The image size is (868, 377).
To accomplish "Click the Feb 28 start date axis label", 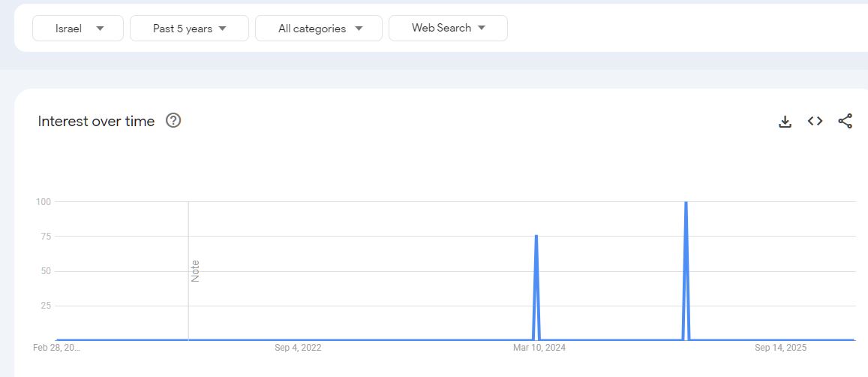I will 56,348.
